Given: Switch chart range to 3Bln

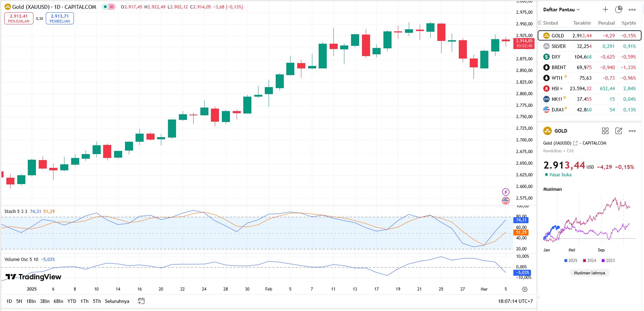Looking at the screenshot, I should 44,301.
